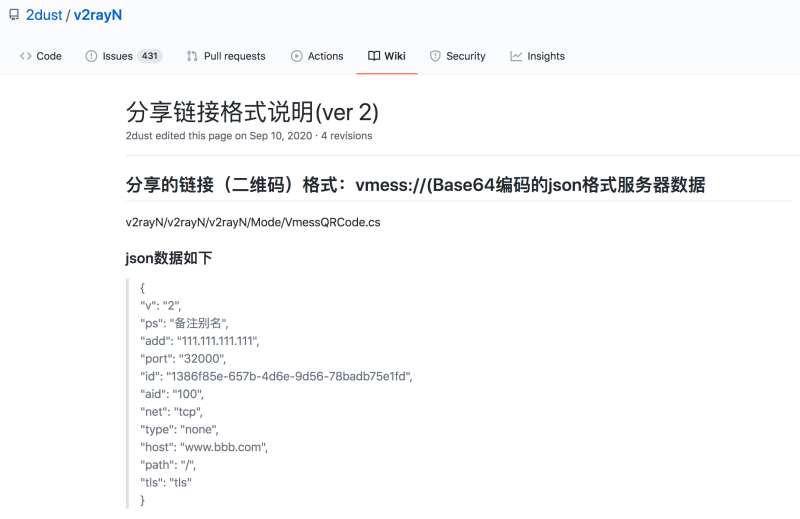Click the heading starting with 分享的链接（二维码）格式

point(415,185)
